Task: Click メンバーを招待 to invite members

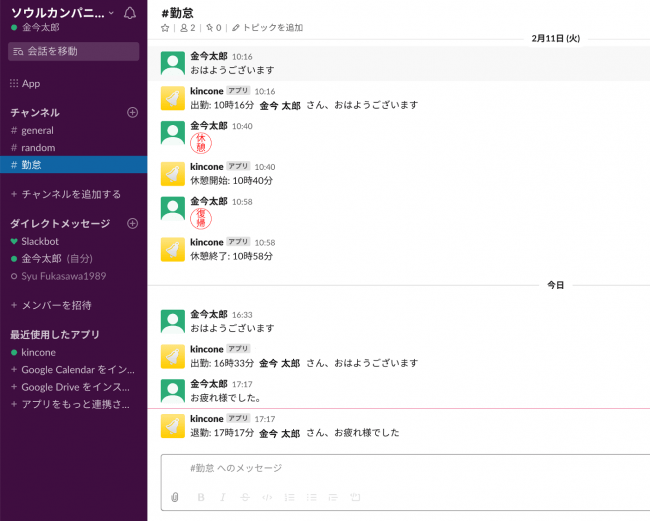Action: point(56,305)
